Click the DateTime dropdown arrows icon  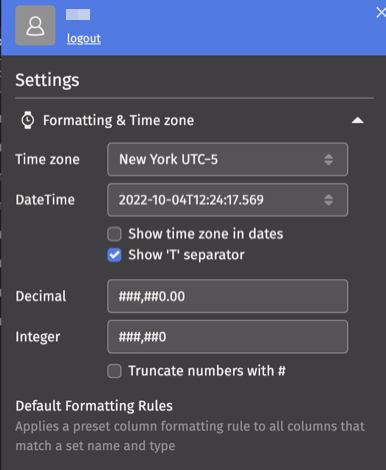[329, 200]
